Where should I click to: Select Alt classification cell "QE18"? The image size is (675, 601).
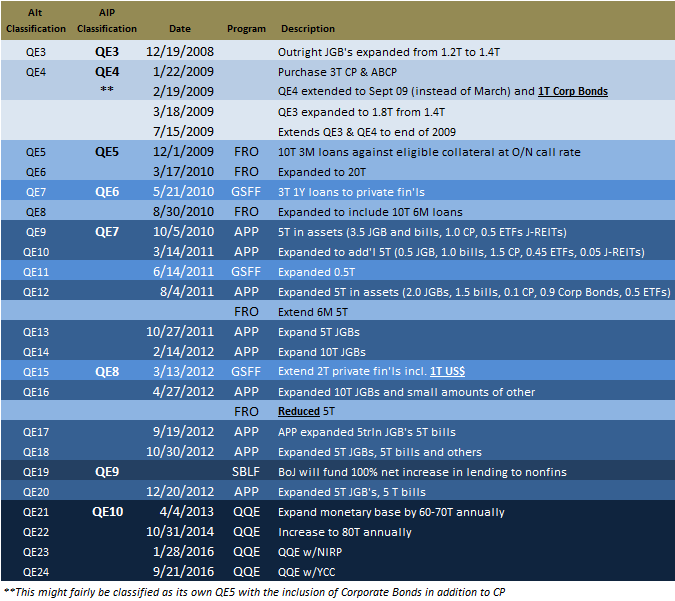point(36,452)
